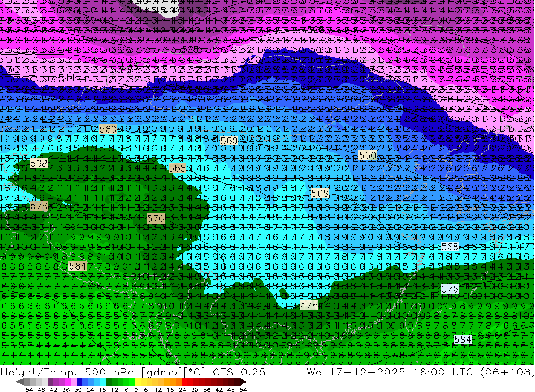Click the '54' legend tick label

(243, 390)
